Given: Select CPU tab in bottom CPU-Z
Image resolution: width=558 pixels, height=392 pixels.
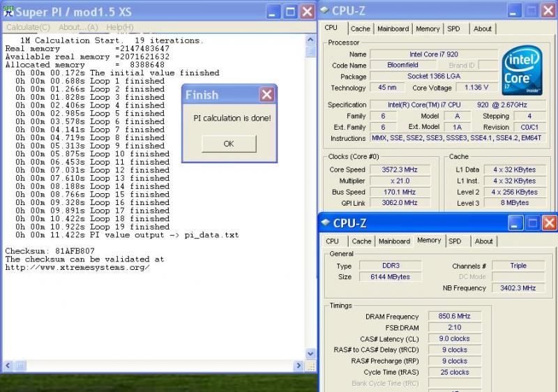Looking at the screenshot, I should [333, 241].
